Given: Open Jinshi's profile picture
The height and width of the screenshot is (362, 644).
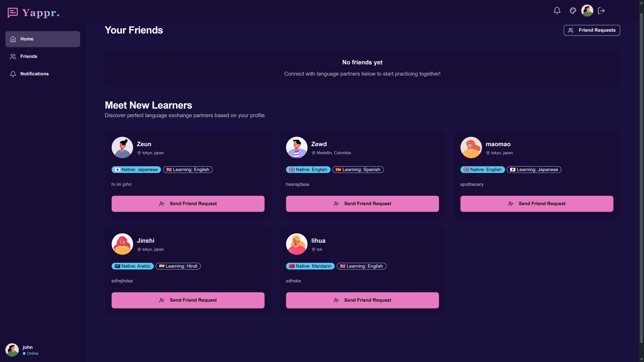Looking at the screenshot, I should pos(122,244).
